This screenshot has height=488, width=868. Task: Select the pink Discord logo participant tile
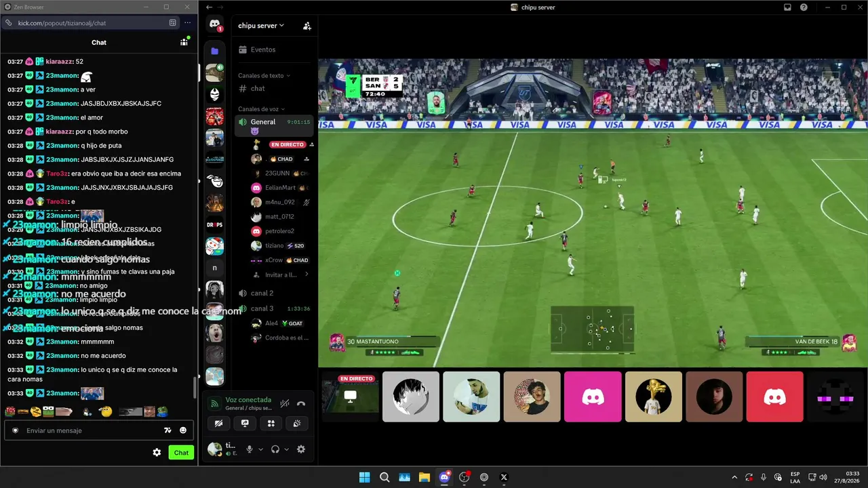pos(593,396)
